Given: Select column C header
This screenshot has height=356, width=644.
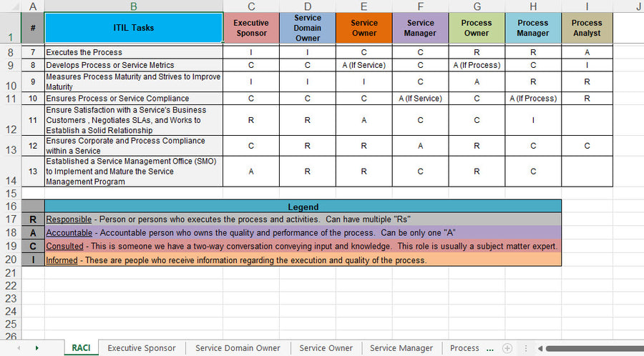Looking at the screenshot, I should click(251, 6).
